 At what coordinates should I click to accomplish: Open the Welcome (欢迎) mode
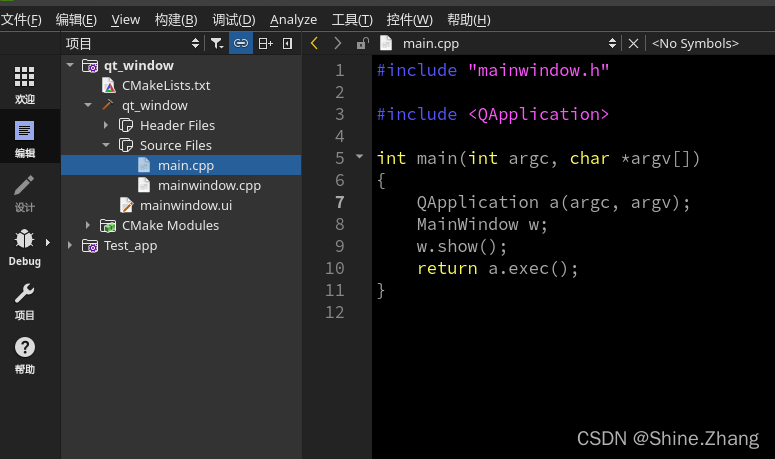tap(24, 84)
